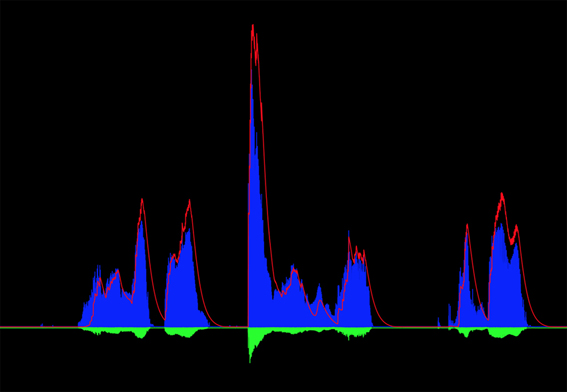This screenshot has width=567, height=392.
Task: Click the tallest red envelope peak
Action: point(253,26)
